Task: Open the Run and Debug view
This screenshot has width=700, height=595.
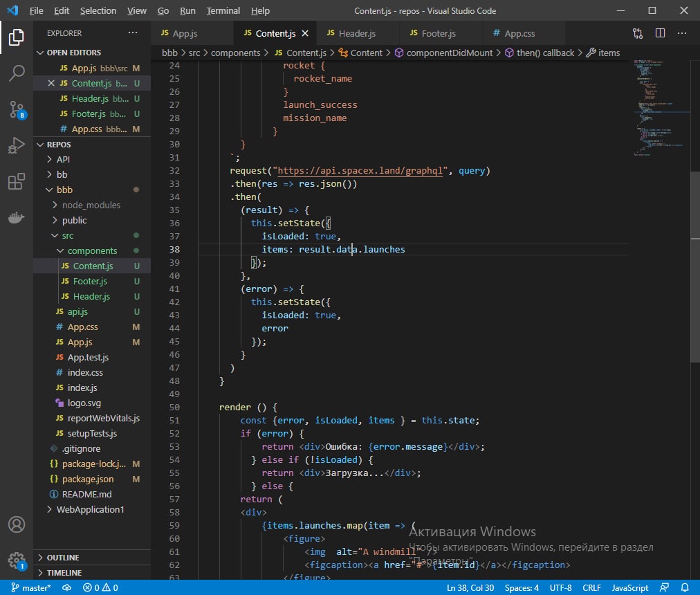Action: pyautogui.click(x=17, y=145)
